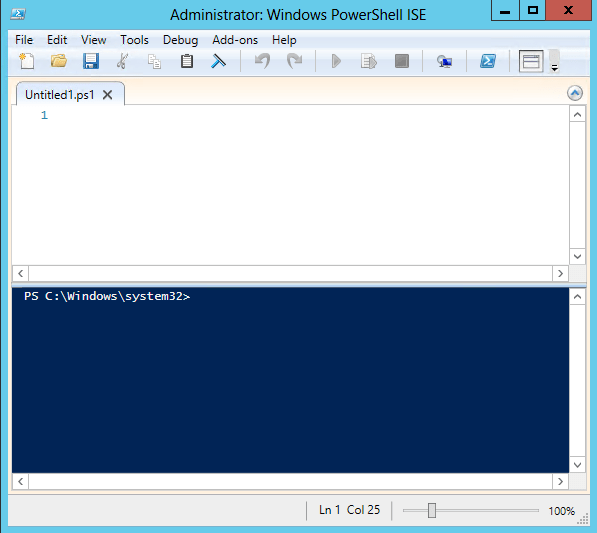Open the Add-ons menu
The height and width of the screenshot is (533, 597).
235,40
